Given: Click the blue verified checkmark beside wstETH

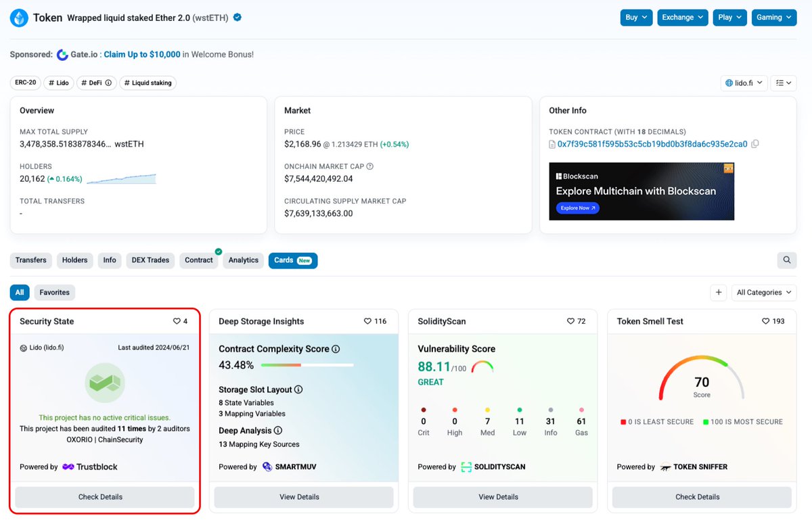Looking at the screenshot, I should (238, 18).
